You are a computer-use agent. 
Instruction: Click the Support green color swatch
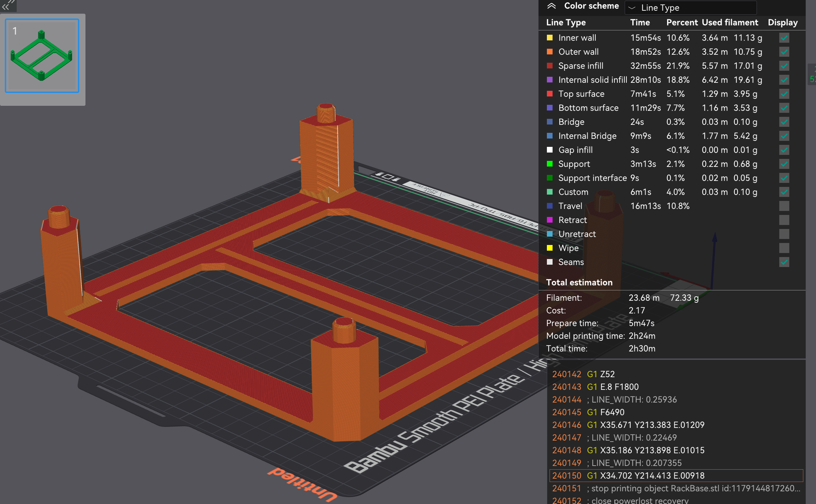pos(550,164)
